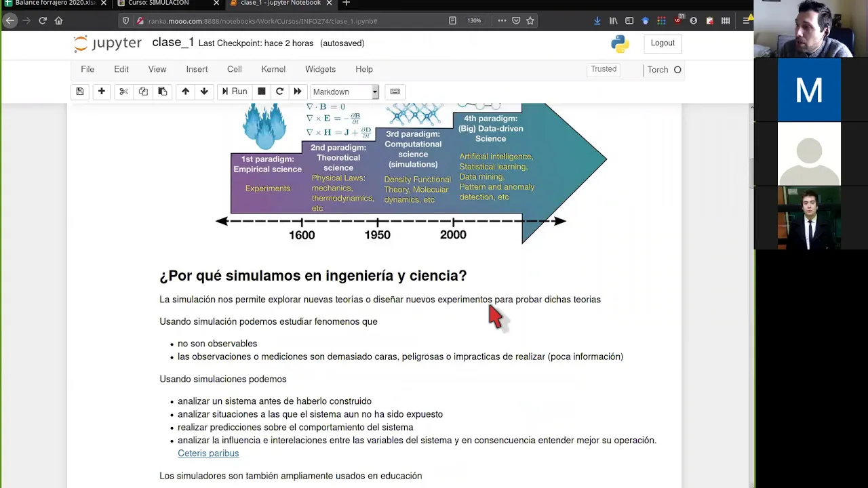Select participant tile with gray avatar
868x488 pixels.
(x=809, y=154)
